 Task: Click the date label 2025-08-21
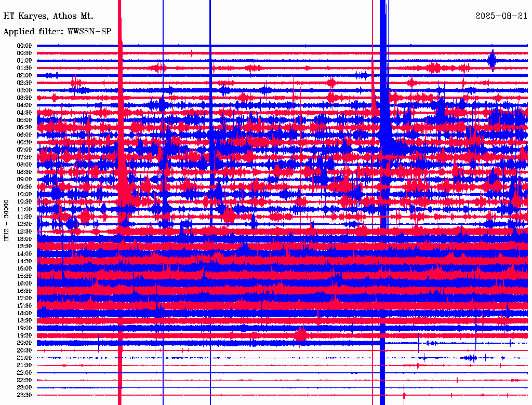[501, 16]
